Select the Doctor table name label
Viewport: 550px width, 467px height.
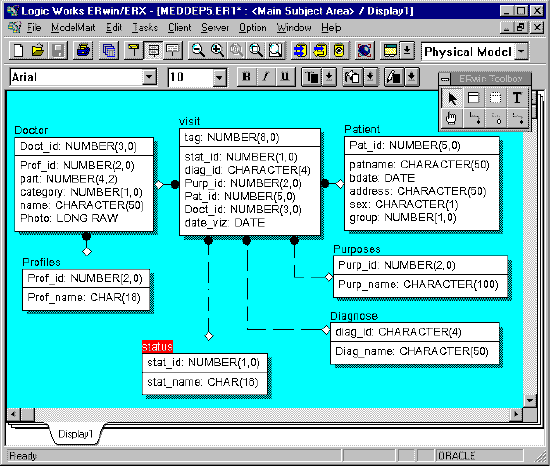coord(31,130)
